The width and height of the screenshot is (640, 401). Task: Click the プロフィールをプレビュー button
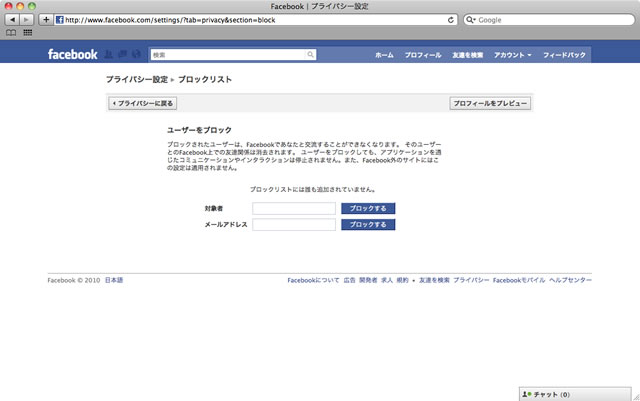pos(490,103)
